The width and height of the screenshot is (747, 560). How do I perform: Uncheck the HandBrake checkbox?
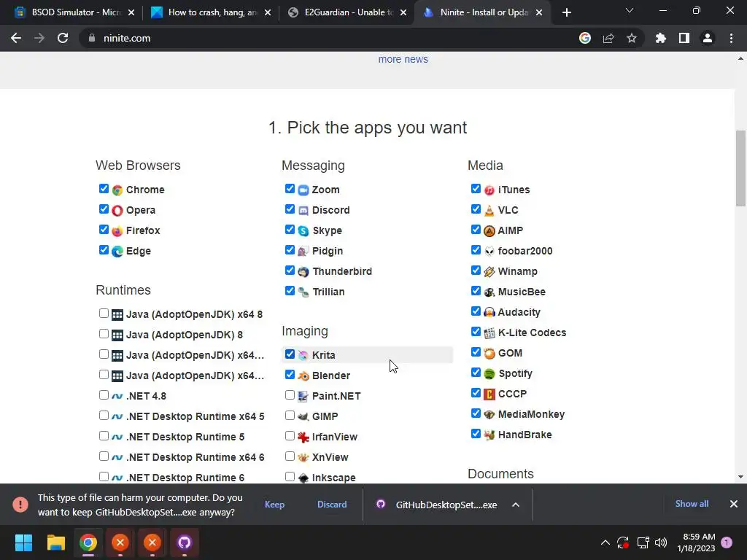tap(476, 433)
